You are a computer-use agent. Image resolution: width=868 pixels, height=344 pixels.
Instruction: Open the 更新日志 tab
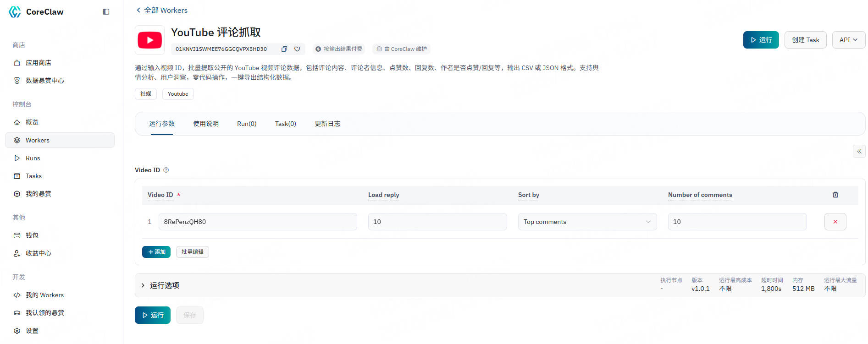[327, 124]
